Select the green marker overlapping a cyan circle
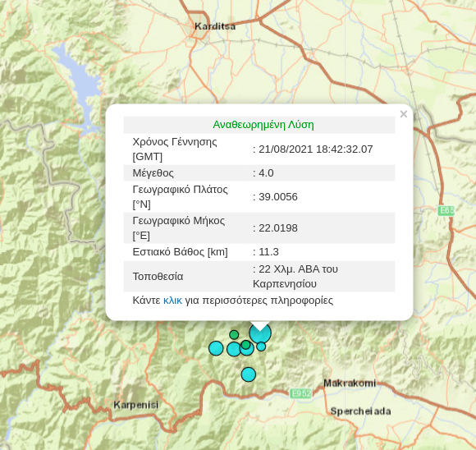476x450 pixels. click(246, 345)
